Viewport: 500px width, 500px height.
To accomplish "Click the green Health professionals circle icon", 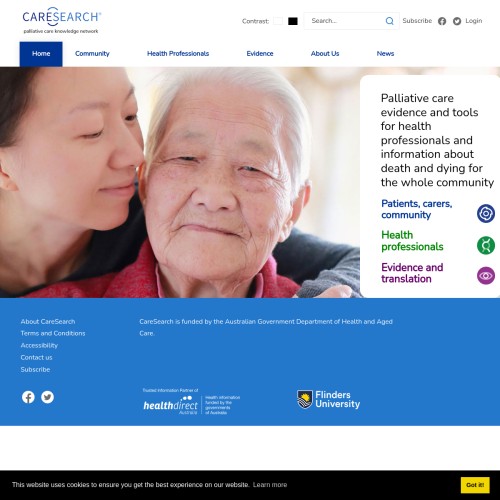I will (486, 245).
